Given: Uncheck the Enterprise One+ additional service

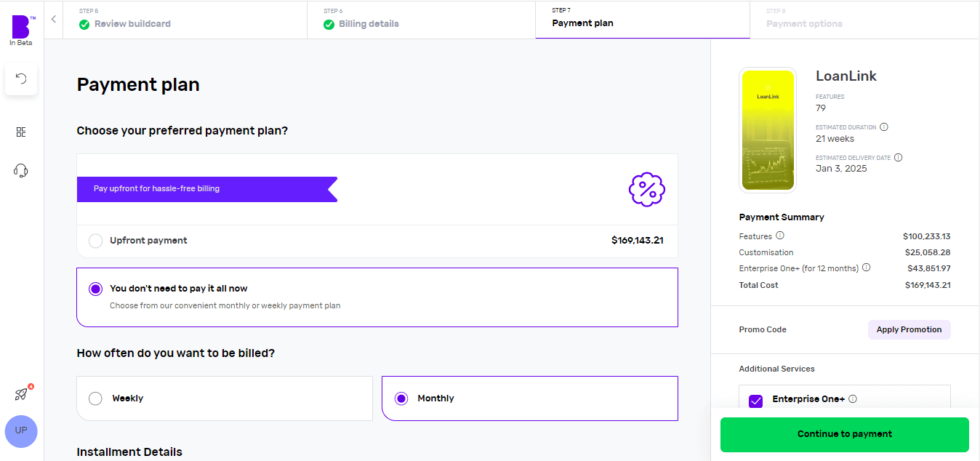Looking at the screenshot, I should 755,401.
